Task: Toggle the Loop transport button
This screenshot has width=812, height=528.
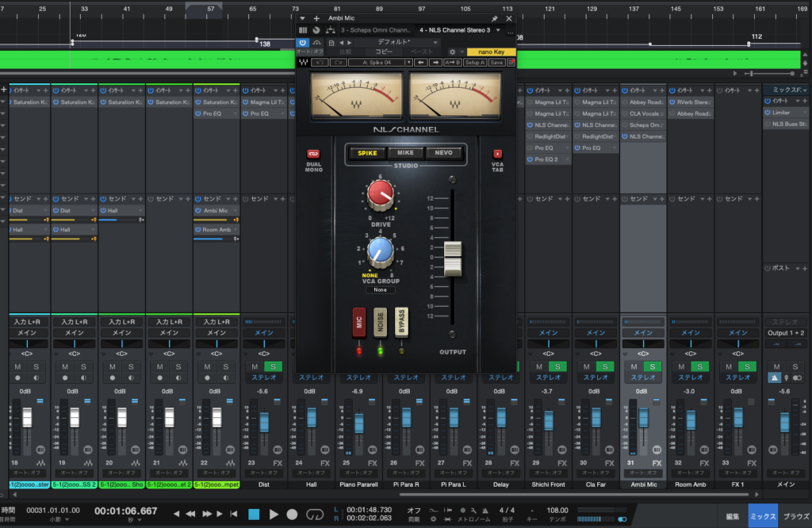Action: coord(314,514)
